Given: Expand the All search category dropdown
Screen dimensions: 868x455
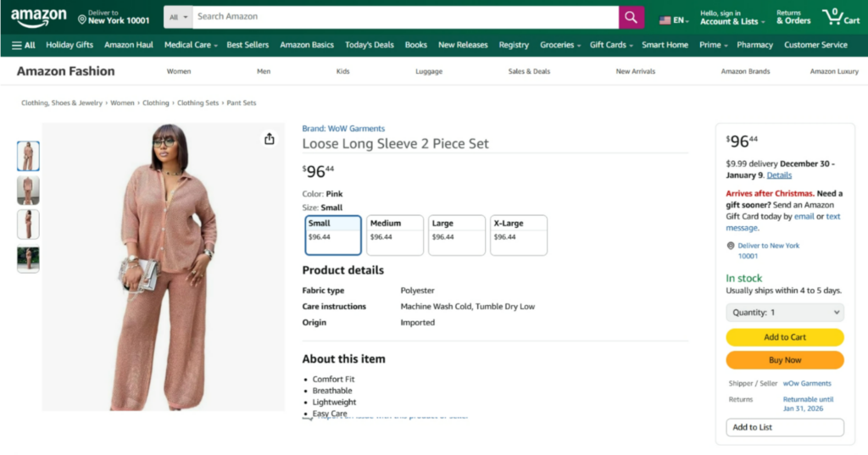Looking at the screenshot, I should click(x=178, y=17).
